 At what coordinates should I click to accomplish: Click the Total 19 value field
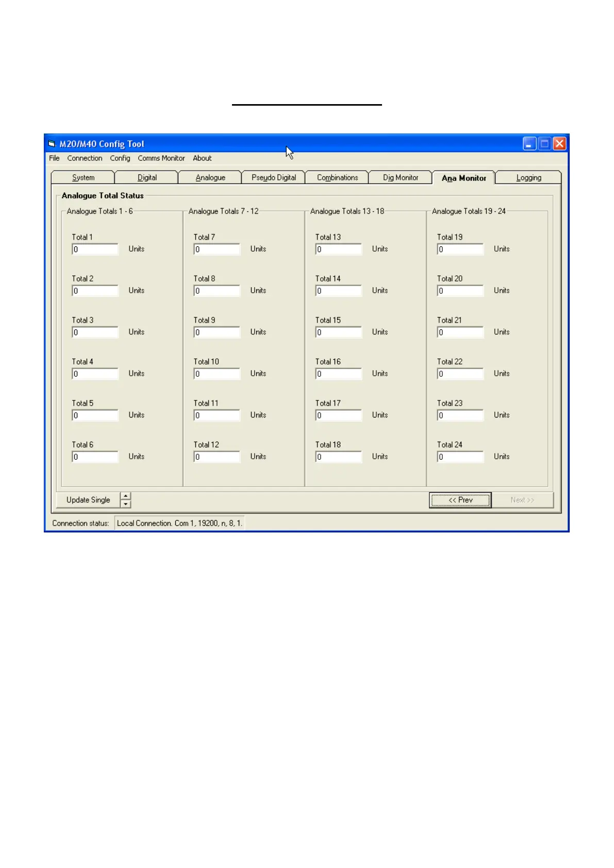click(x=460, y=249)
